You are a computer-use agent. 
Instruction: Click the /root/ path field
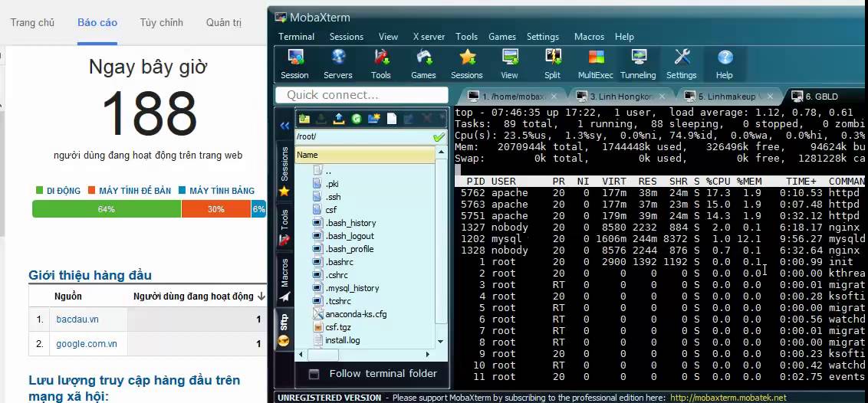363,136
